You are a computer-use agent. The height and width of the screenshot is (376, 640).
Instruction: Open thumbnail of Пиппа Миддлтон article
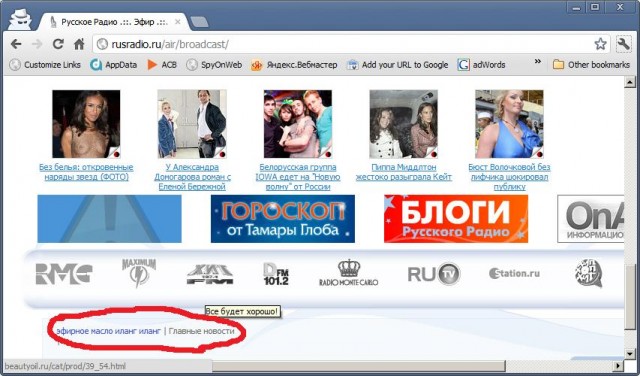[404, 124]
